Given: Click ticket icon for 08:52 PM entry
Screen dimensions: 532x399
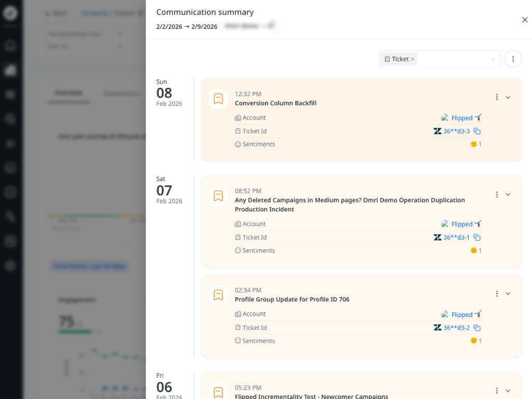Looking at the screenshot, I should 218,196.
